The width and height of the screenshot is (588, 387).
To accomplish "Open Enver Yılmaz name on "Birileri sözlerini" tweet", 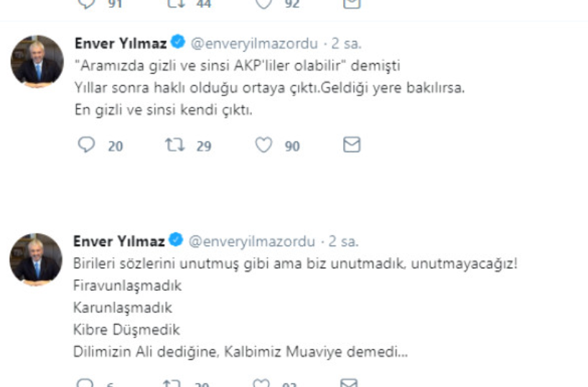I will point(119,241).
